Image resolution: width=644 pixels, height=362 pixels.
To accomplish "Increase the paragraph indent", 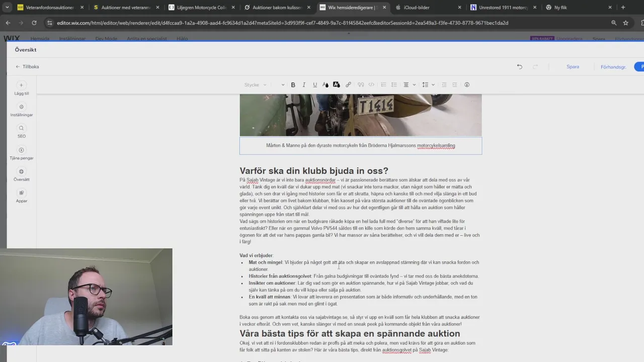I will (455, 85).
